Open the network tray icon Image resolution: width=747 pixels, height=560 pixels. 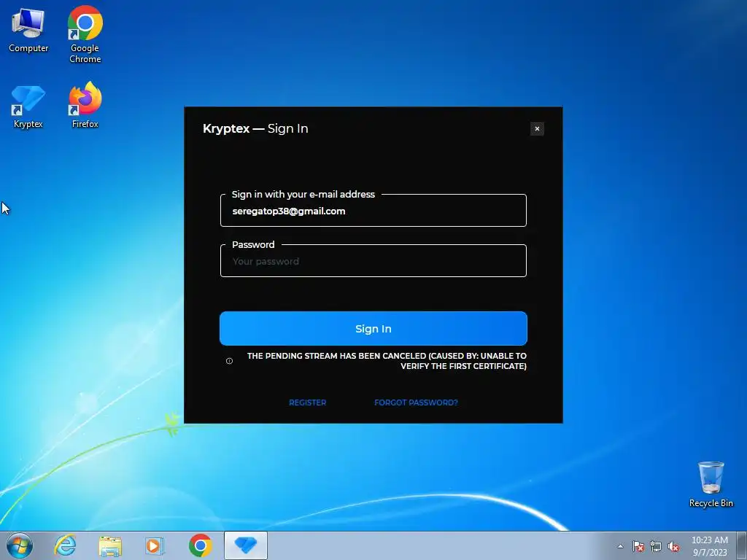pos(656,546)
